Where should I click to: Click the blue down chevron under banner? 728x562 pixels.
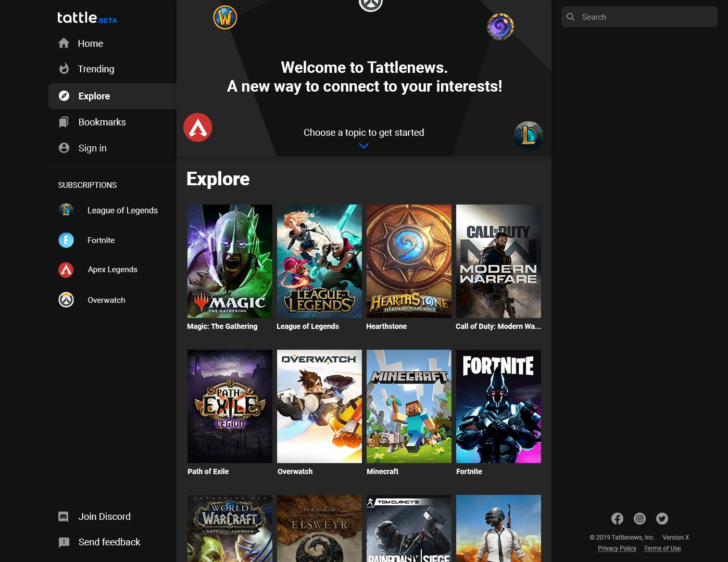click(363, 146)
